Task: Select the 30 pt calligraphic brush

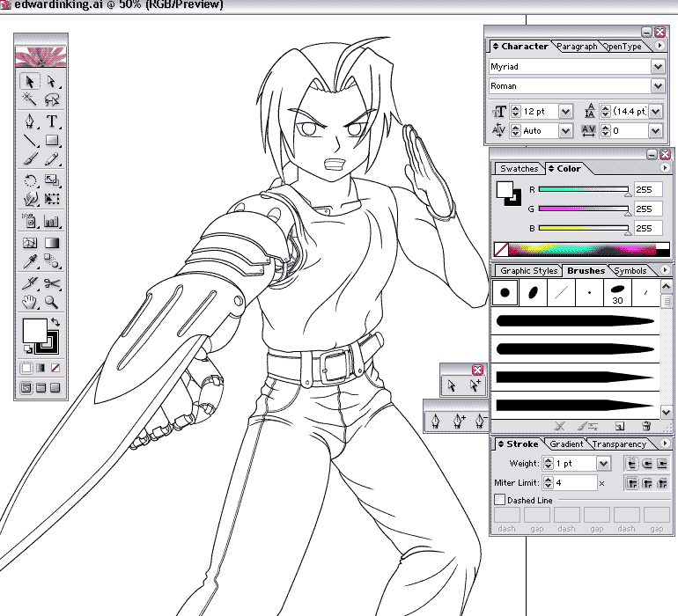Action: pos(617,293)
